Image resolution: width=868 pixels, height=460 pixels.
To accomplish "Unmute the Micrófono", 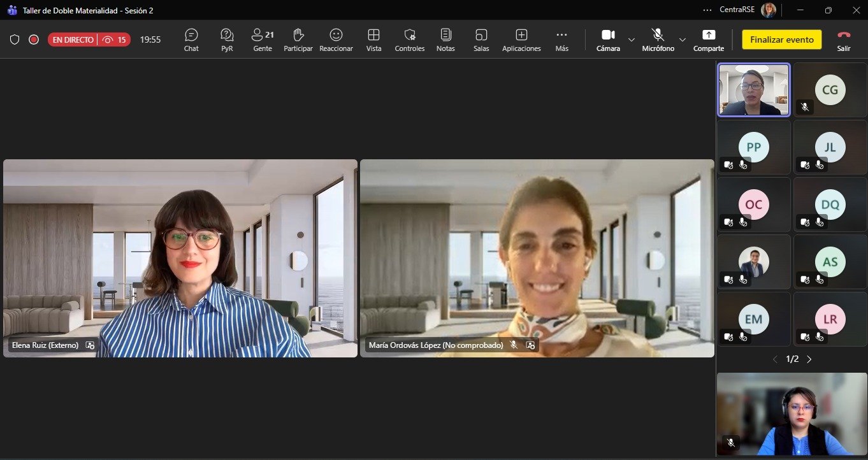I will pyautogui.click(x=658, y=40).
